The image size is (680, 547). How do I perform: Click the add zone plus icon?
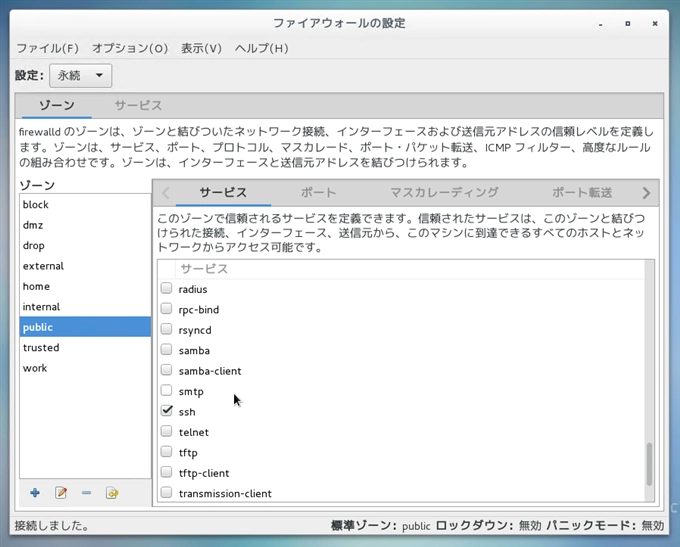coord(35,493)
